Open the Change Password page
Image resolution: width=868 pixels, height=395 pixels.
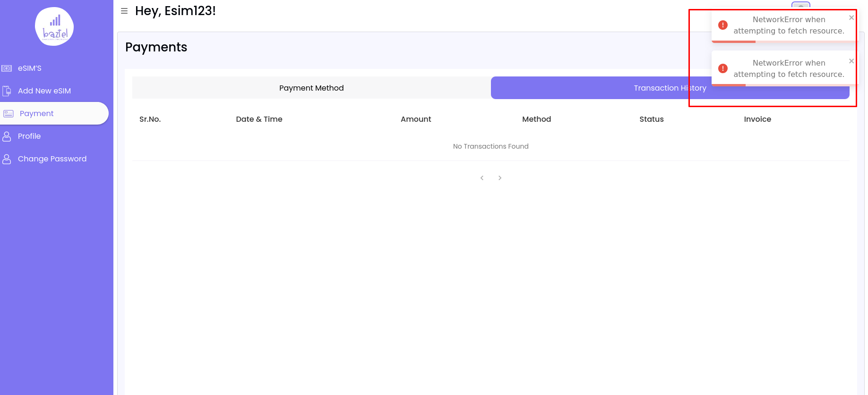(x=52, y=159)
